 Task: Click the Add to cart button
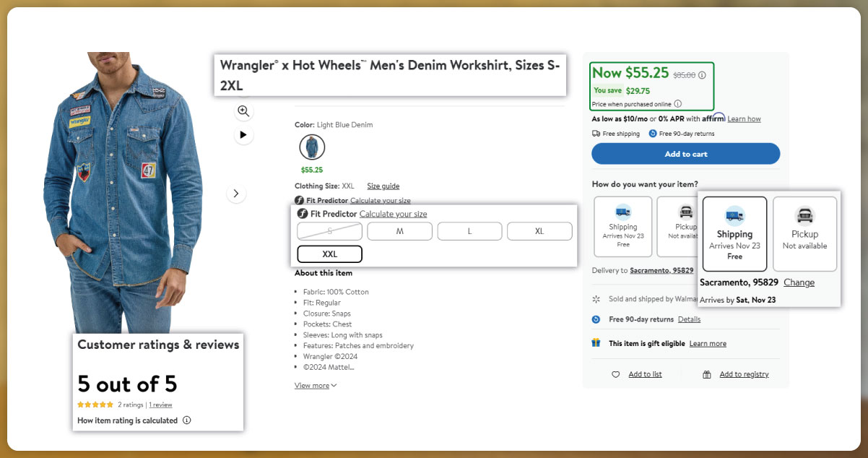click(686, 154)
